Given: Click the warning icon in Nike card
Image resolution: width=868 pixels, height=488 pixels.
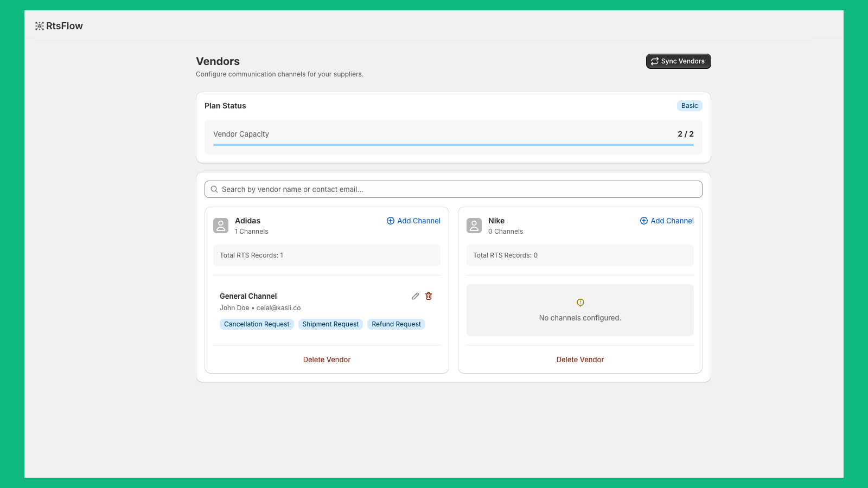Looking at the screenshot, I should coord(580,303).
